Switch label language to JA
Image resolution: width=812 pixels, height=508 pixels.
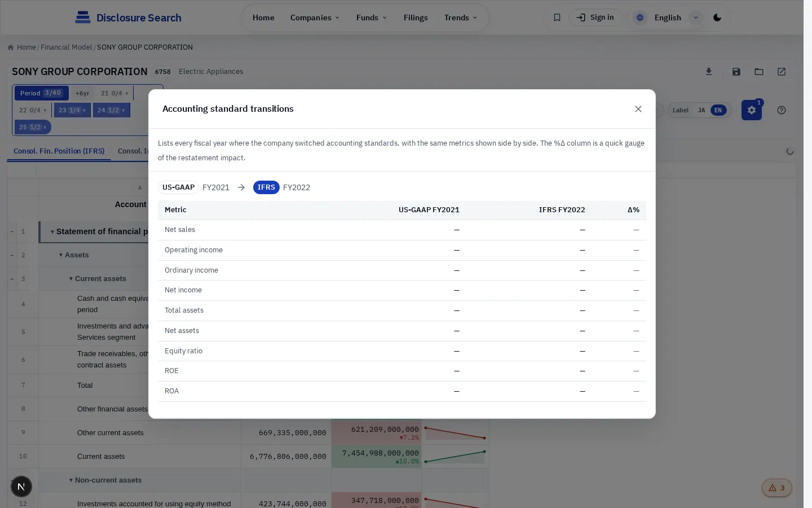pos(701,110)
